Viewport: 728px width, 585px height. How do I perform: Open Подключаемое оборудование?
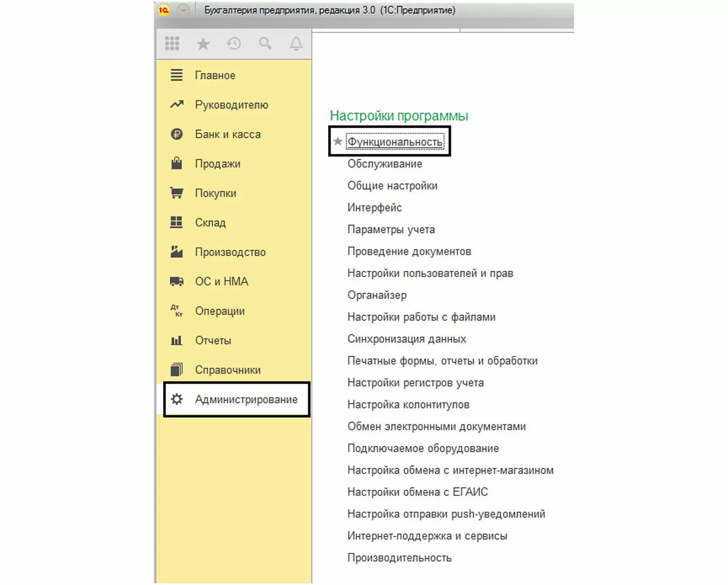pos(423,448)
